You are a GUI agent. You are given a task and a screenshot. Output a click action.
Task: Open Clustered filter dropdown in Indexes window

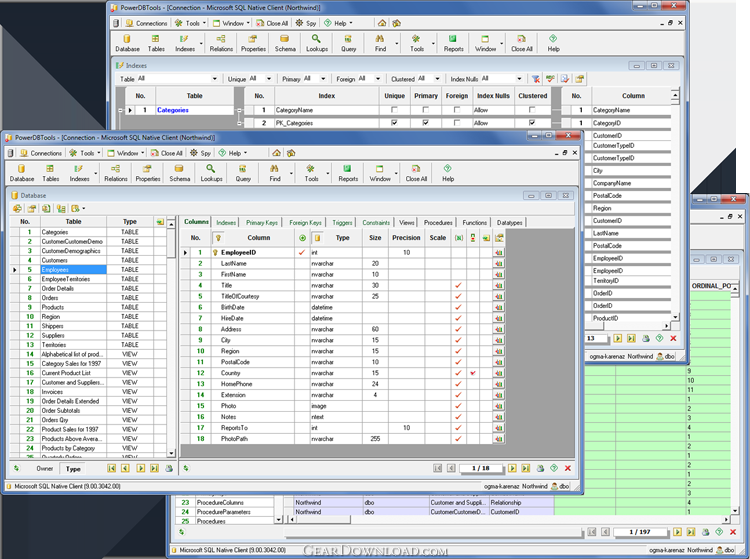tap(437, 79)
